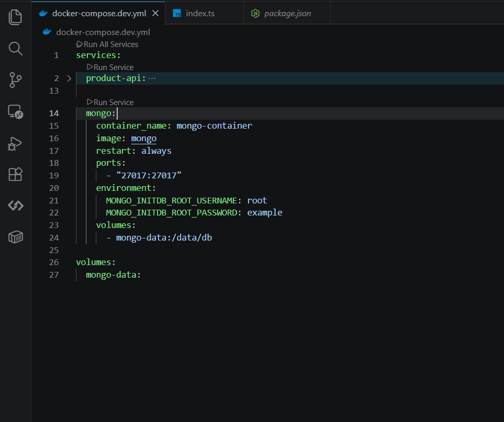Click container_name key
Viewport: 504px width, 422px height.
click(131, 126)
